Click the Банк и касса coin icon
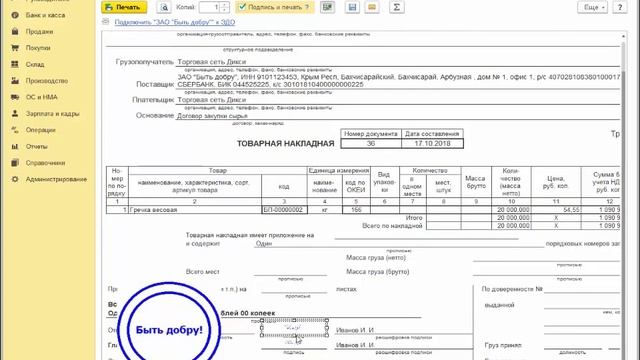Viewport: 640px width, 360px height. pyautogui.click(x=15, y=15)
